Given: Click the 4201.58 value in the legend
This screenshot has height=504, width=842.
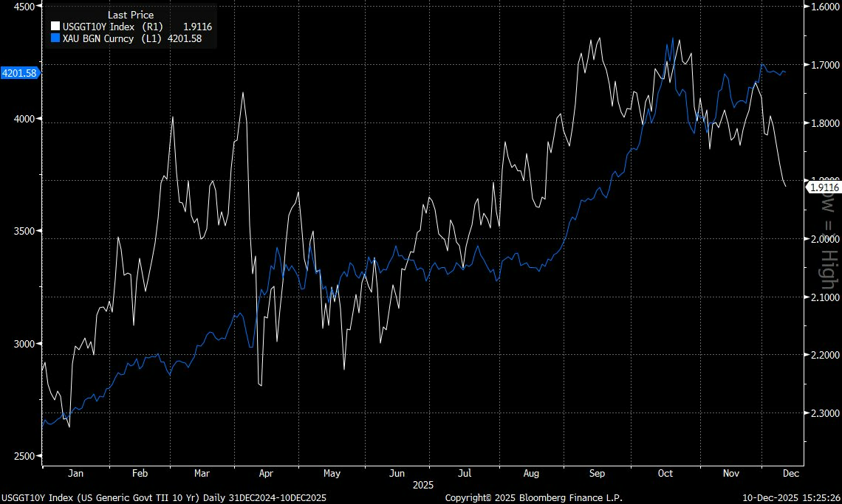Looking at the screenshot, I should 185,38.
